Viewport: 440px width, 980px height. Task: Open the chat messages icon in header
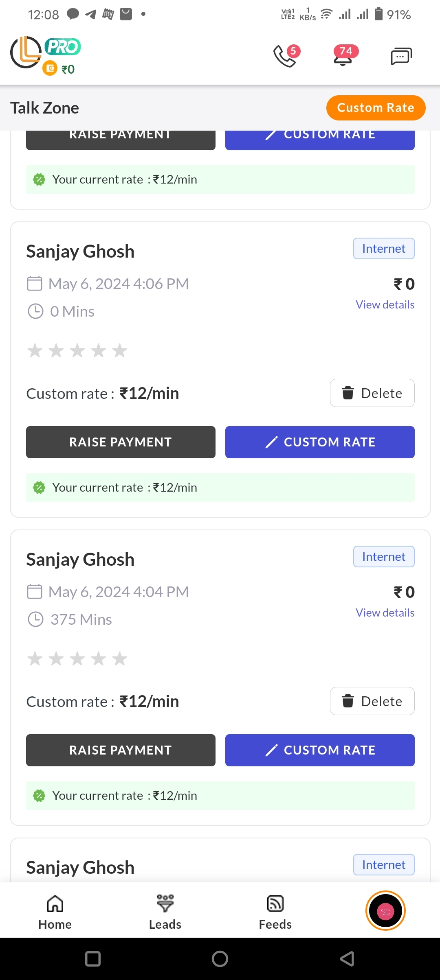401,56
